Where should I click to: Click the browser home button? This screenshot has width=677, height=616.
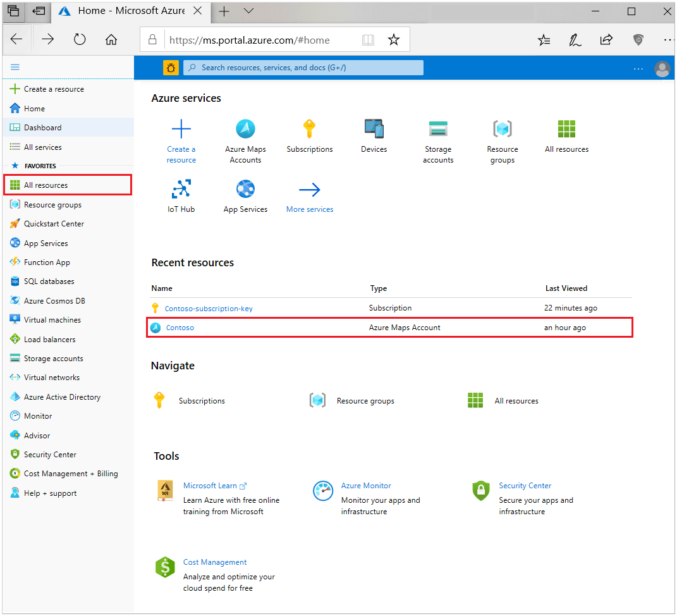(x=111, y=40)
